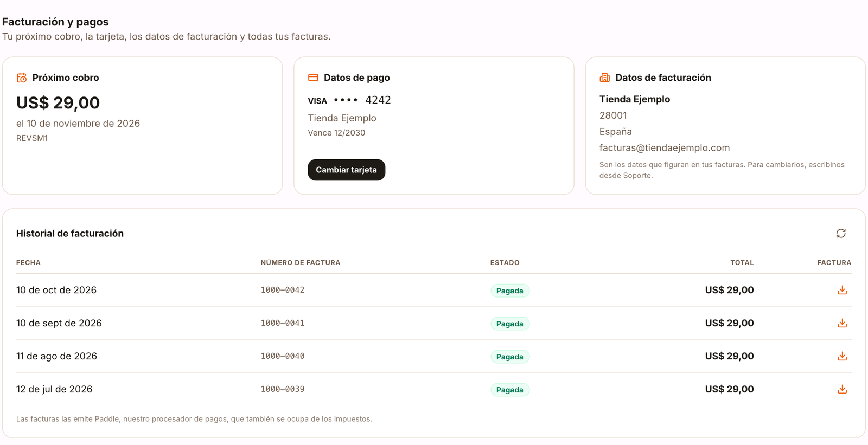Click the date 10 de oct de 2026
This screenshot has width=868, height=445.
click(x=56, y=290)
